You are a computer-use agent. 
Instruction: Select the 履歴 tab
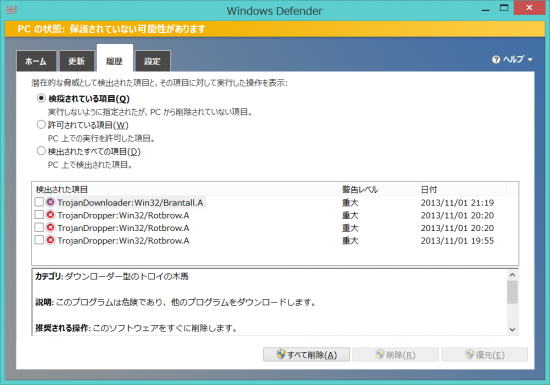tap(115, 59)
